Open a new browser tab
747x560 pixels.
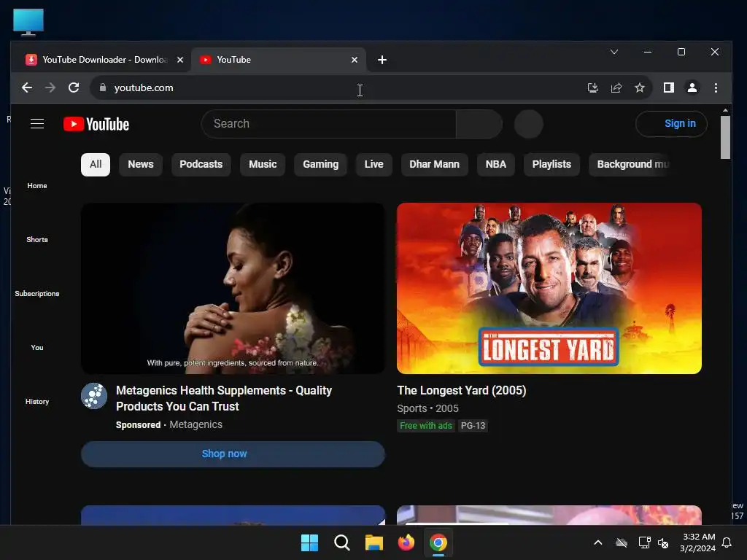(x=382, y=60)
